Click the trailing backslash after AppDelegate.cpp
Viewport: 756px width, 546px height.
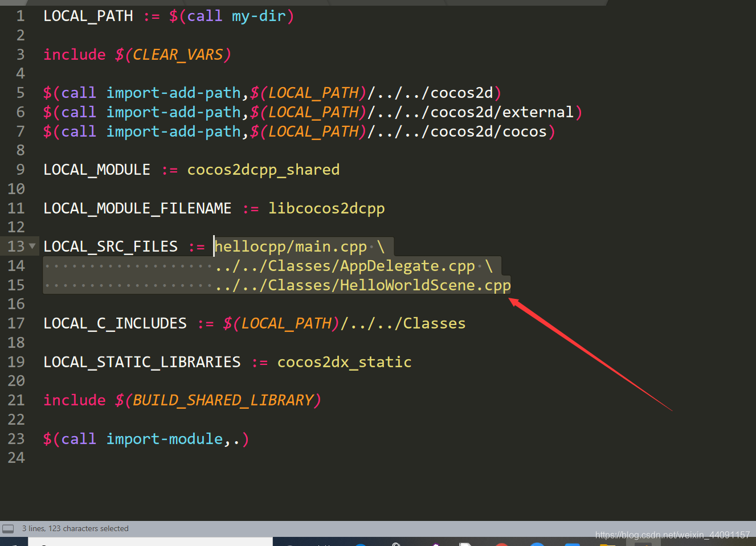click(x=489, y=266)
